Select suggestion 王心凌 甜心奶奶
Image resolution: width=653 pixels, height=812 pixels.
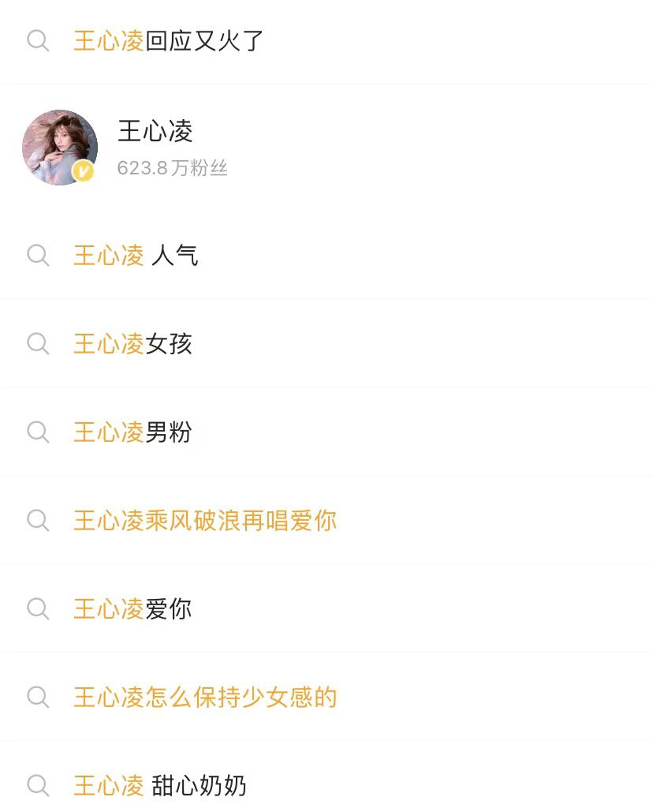(x=160, y=785)
